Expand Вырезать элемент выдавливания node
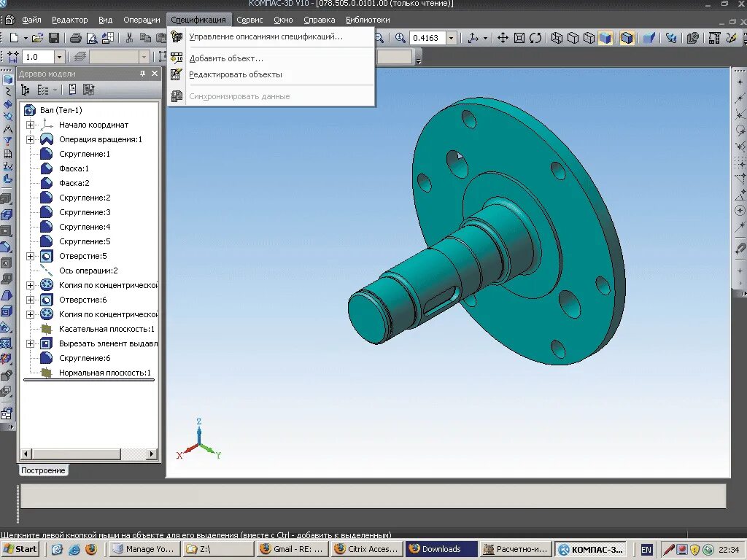The height and width of the screenshot is (560, 747). click(31, 344)
